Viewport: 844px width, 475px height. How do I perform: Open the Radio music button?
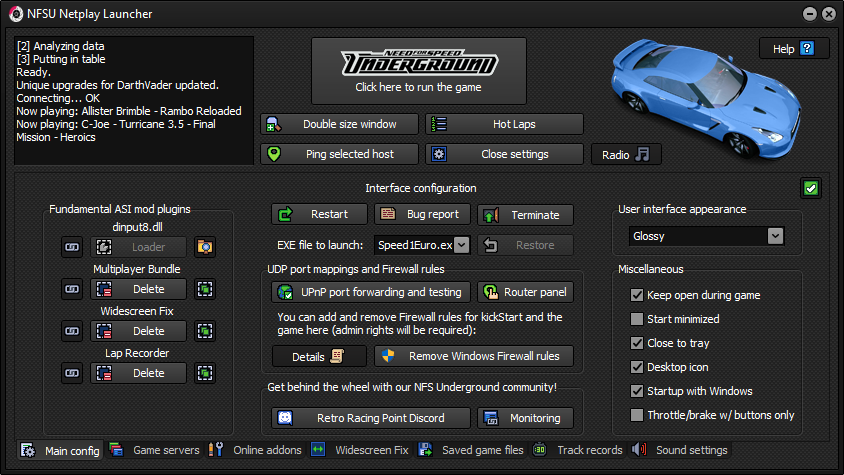[x=626, y=155]
